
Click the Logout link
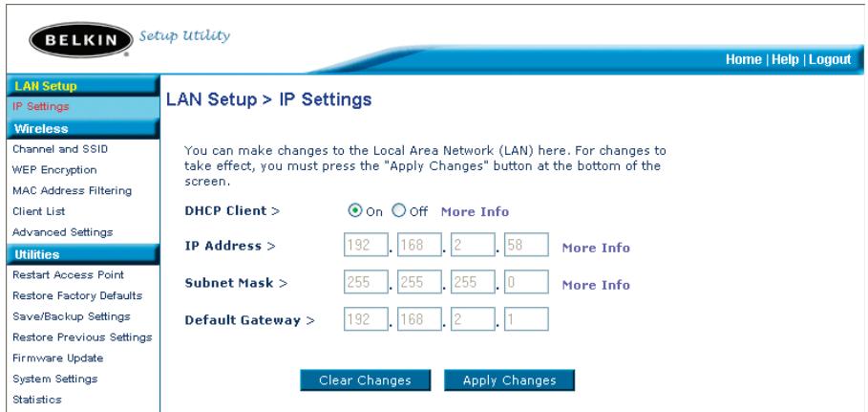pyautogui.click(x=830, y=60)
